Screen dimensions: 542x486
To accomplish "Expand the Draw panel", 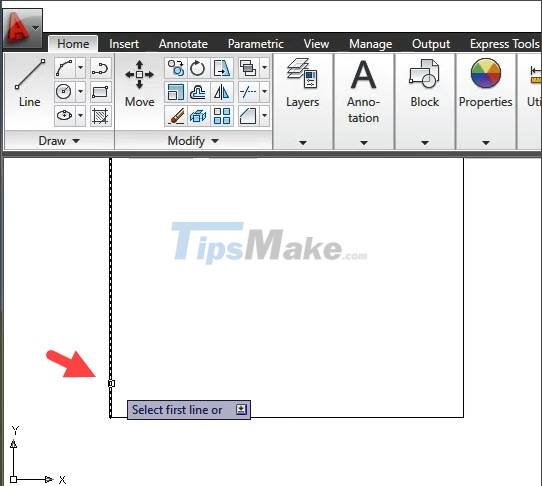I will click(x=59, y=141).
